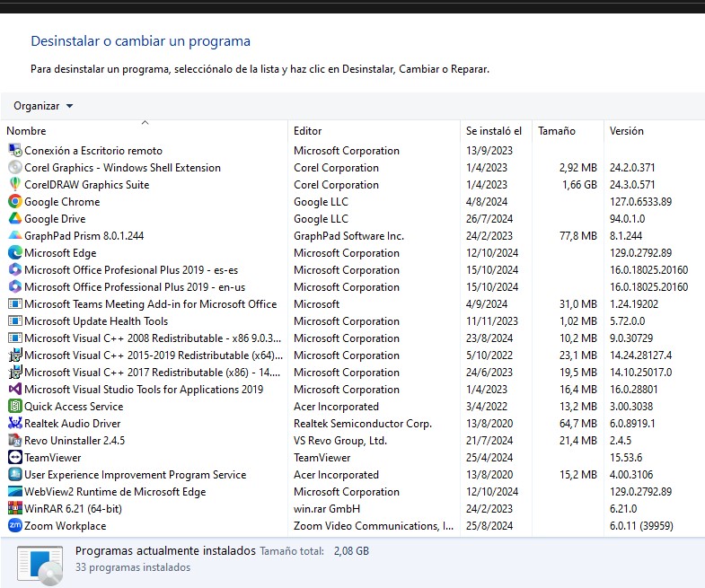Select the Microsoft Update Health Tools name
Viewport: 705px width, 588px height.
point(96,321)
